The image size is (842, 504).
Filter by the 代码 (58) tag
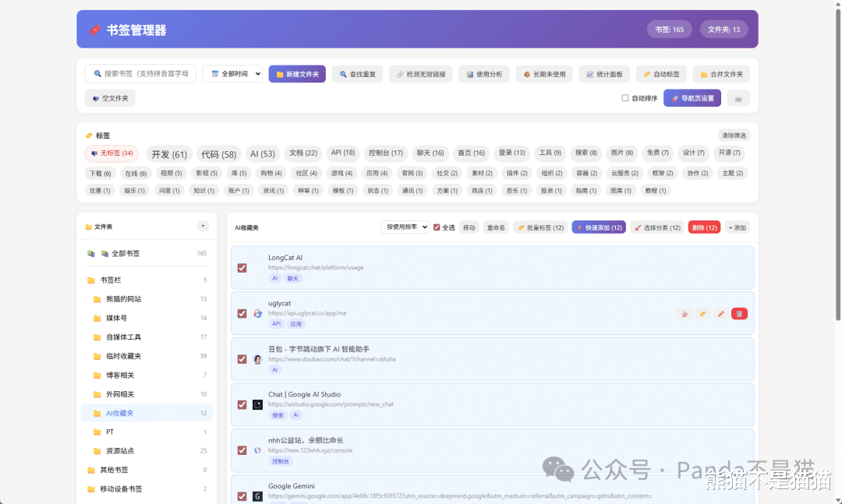coord(218,154)
